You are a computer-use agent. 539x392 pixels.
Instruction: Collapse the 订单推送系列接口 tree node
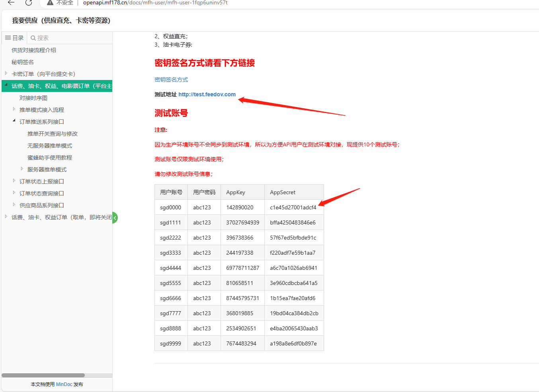[x=14, y=121]
